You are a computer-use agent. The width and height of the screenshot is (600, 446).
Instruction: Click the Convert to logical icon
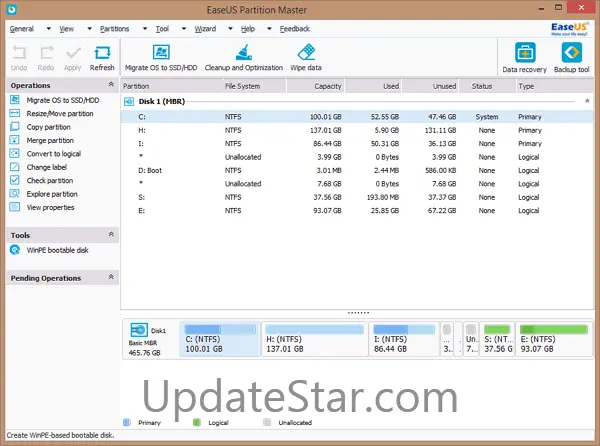pos(15,153)
